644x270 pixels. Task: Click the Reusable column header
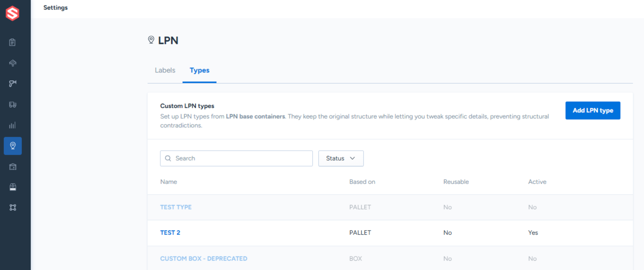456,182
